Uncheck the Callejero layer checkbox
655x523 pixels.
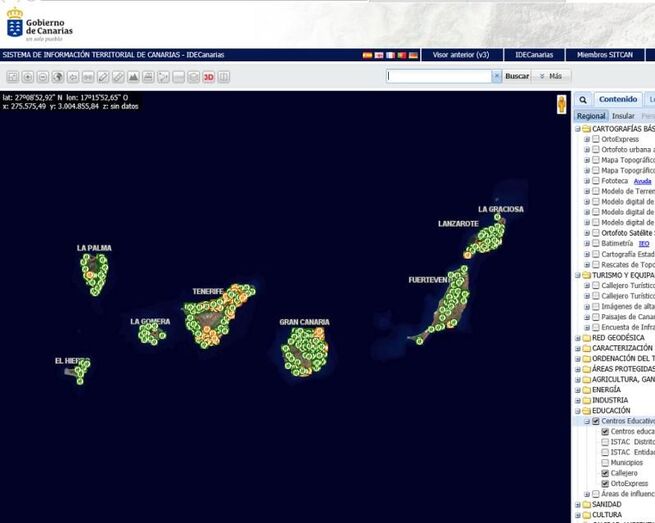(605, 473)
